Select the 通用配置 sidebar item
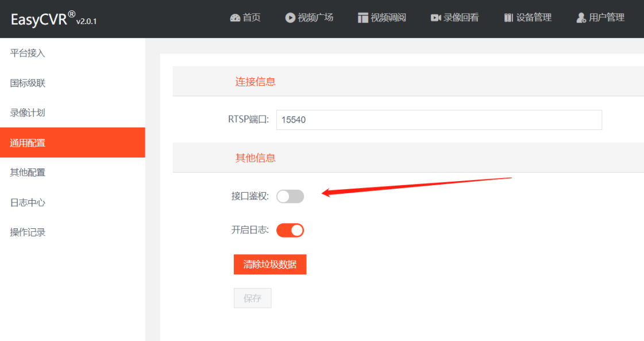 28,143
